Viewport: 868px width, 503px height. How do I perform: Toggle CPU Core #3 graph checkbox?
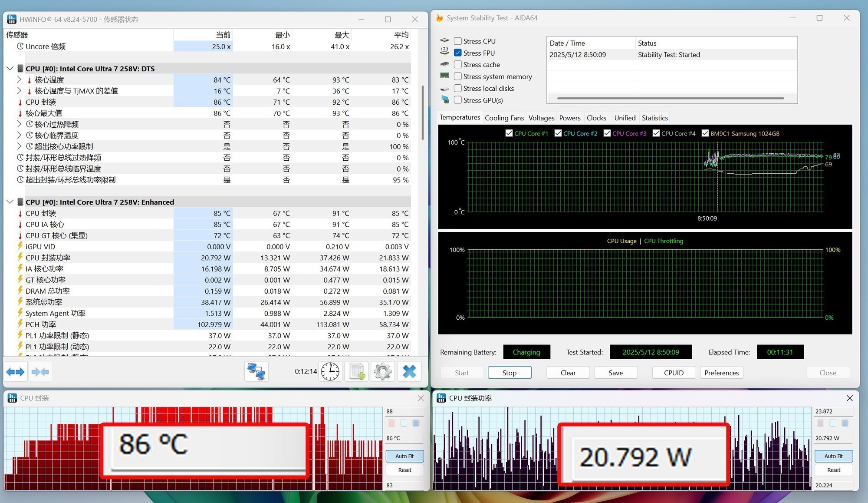pyautogui.click(x=607, y=133)
